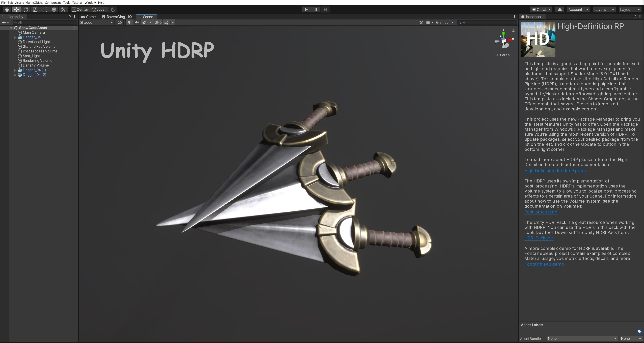Expand the Dagger_04 object

(15, 38)
